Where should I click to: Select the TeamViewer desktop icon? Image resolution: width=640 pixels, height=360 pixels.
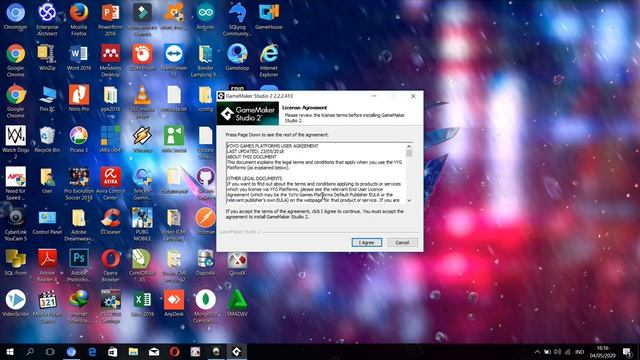point(174,60)
